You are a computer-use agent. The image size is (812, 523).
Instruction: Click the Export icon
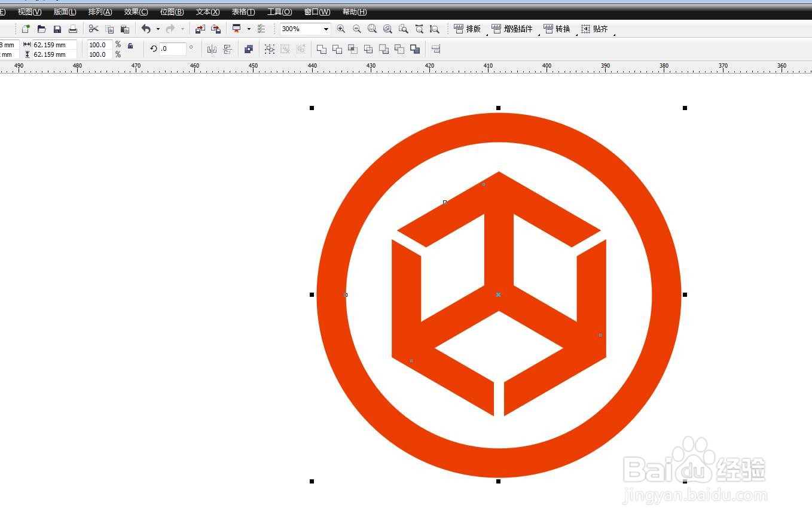pos(216,29)
